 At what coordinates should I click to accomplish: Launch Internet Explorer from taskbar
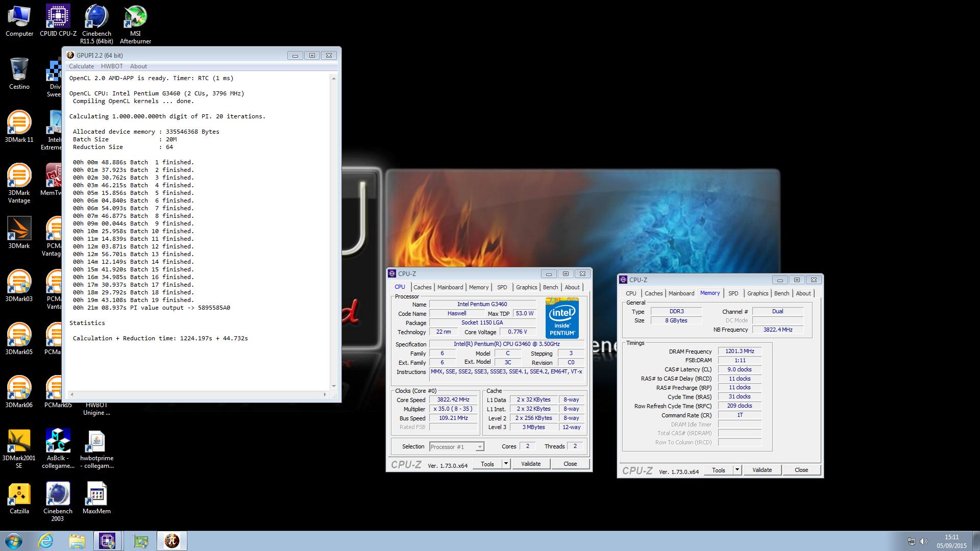[46, 541]
